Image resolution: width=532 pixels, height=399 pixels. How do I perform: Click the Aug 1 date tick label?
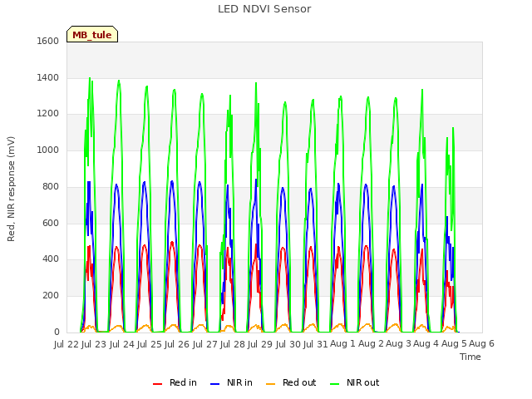[x=342, y=344]
